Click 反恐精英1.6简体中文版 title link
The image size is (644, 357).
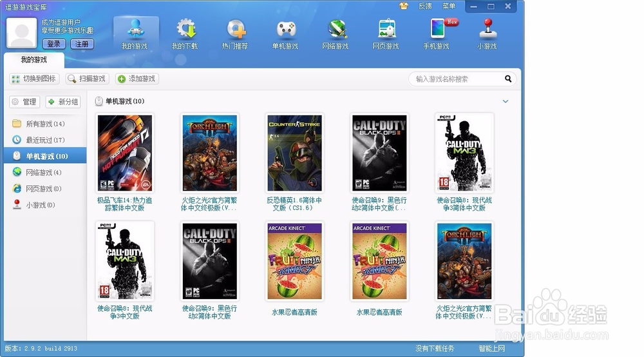coord(294,204)
